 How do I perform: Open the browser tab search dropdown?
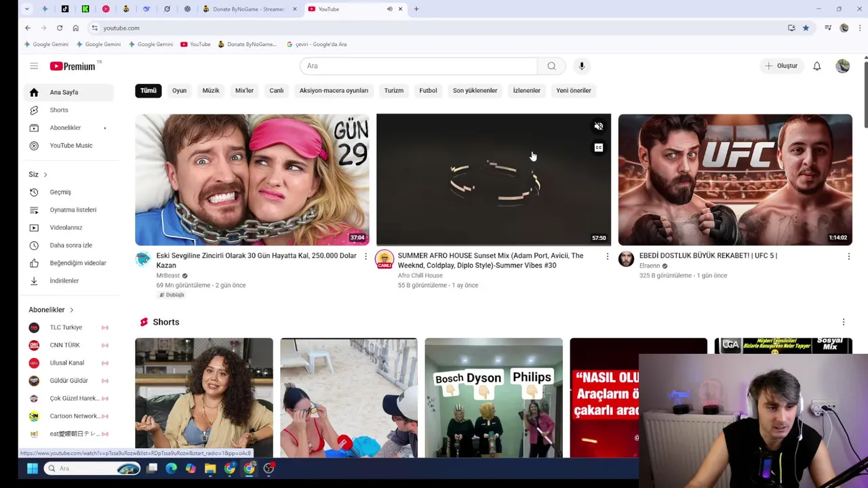pos(26,9)
